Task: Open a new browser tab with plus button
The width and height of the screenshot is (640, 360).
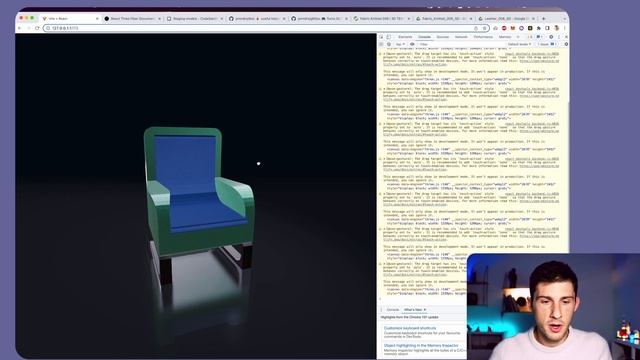Action: 543,19
